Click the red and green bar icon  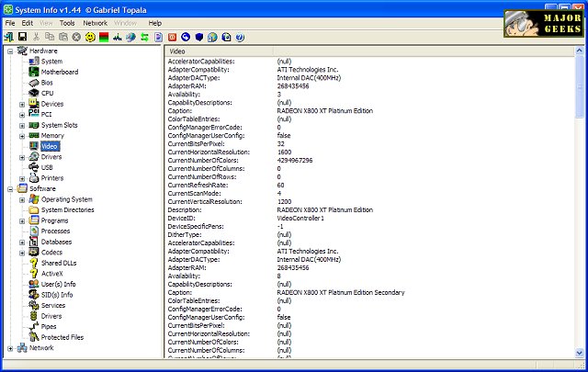[x=104, y=37]
